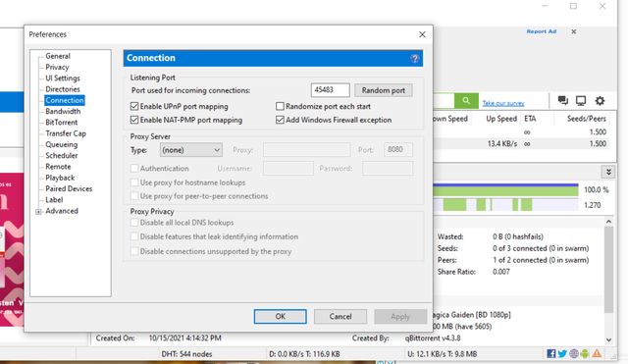Toggle Disable features that leak identifying information

click(x=134, y=236)
